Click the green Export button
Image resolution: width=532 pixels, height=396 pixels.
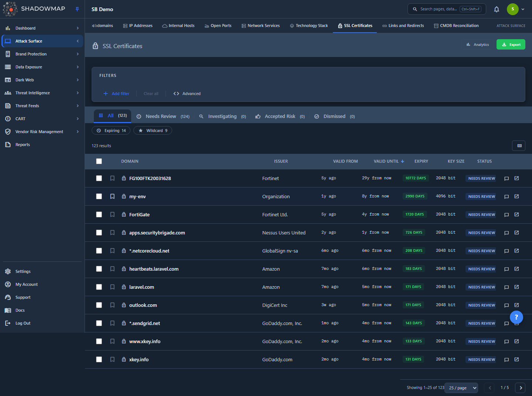pos(511,45)
